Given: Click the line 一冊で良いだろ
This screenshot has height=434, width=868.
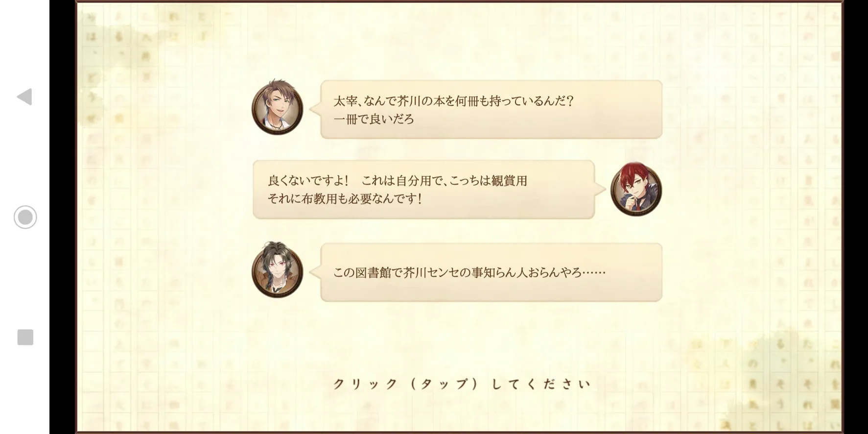Looking at the screenshot, I should click(x=374, y=119).
